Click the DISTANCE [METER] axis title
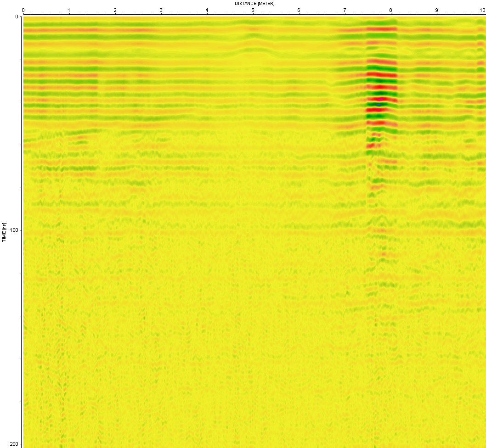 pyautogui.click(x=254, y=3)
